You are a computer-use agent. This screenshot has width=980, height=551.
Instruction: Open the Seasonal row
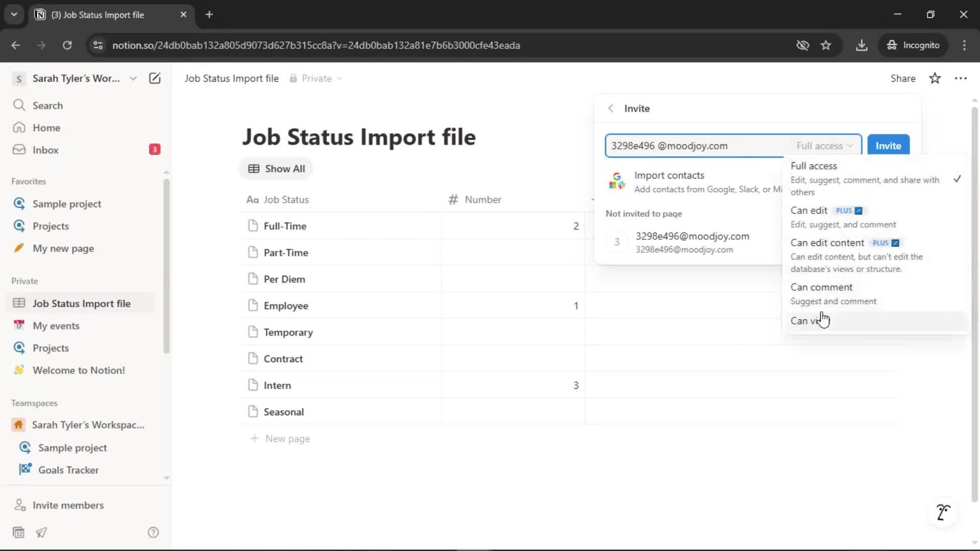click(283, 412)
